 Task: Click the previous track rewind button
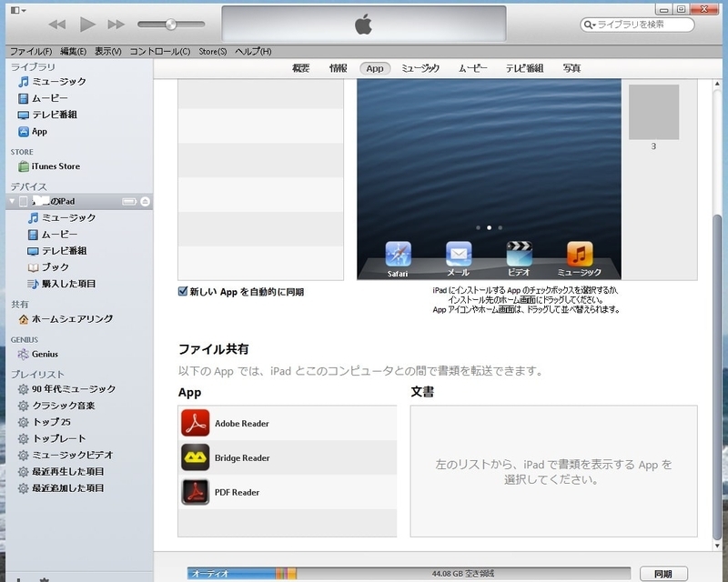point(57,25)
